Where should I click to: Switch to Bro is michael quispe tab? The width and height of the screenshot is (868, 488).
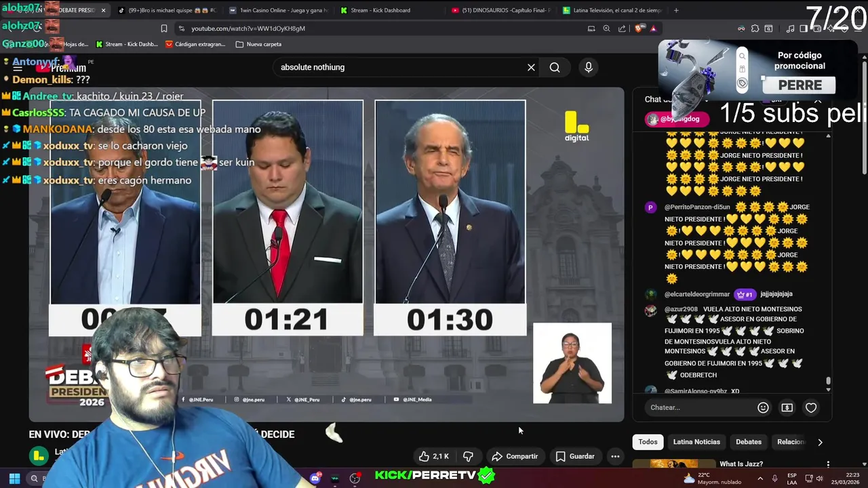point(167,10)
